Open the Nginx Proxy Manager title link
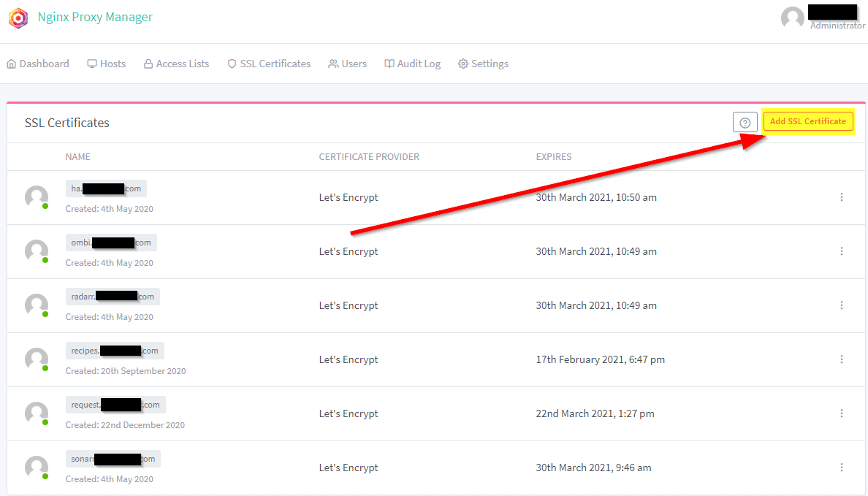Image resolution: width=868 pixels, height=496 pixels. (x=95, y=17)
